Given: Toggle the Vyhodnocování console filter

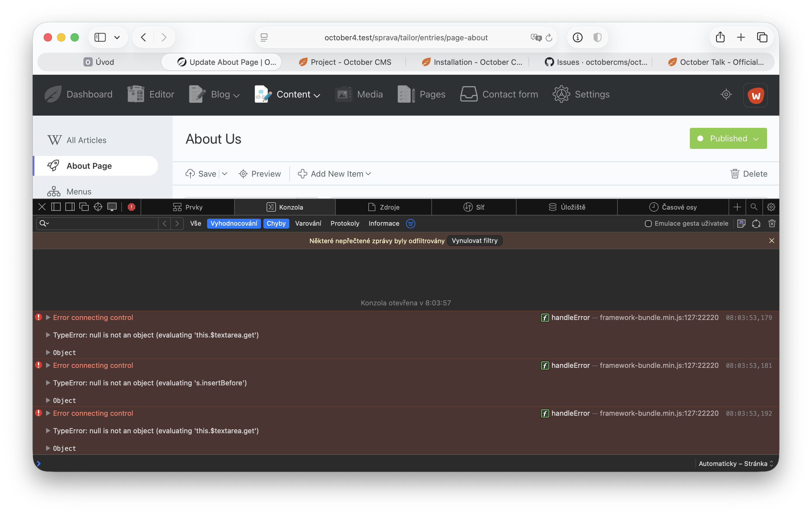Looking at the screenshot, I should [233, 223].
